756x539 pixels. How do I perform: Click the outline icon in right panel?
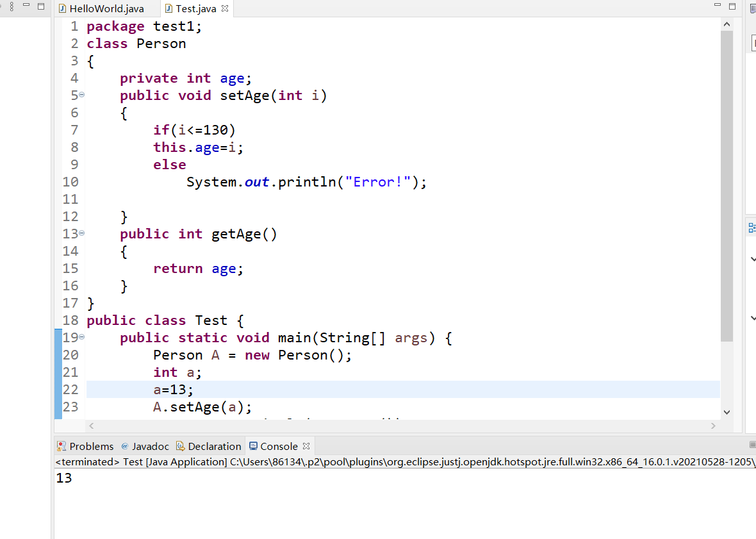coord(752,228)
